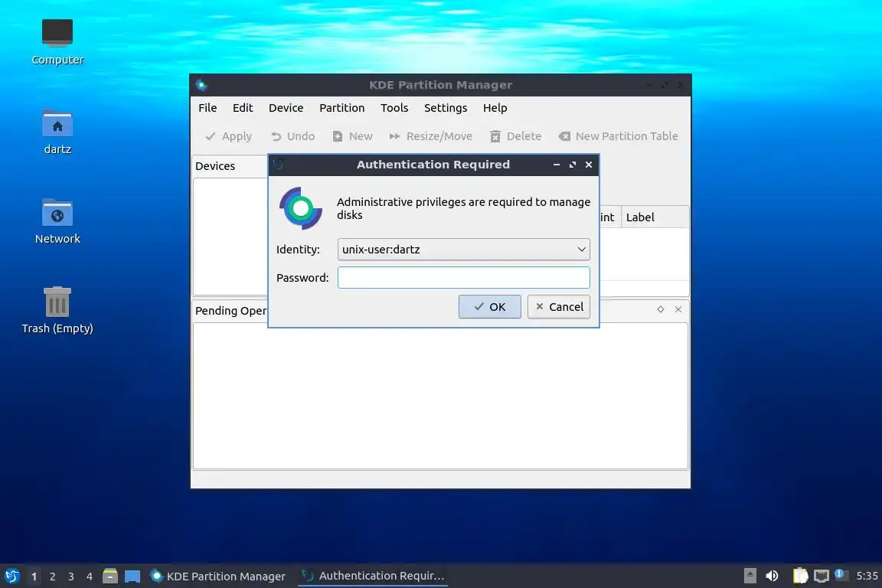Cancel the authentication dialog
The width and height of the screenshot is (882, 588).
(559, 307)
